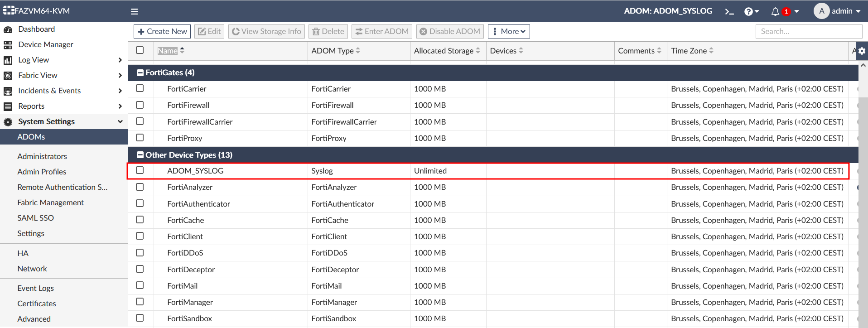The image size is (868, 328).
Task: Collapse the Other Device Types group
Action: (x=140, y=155)
